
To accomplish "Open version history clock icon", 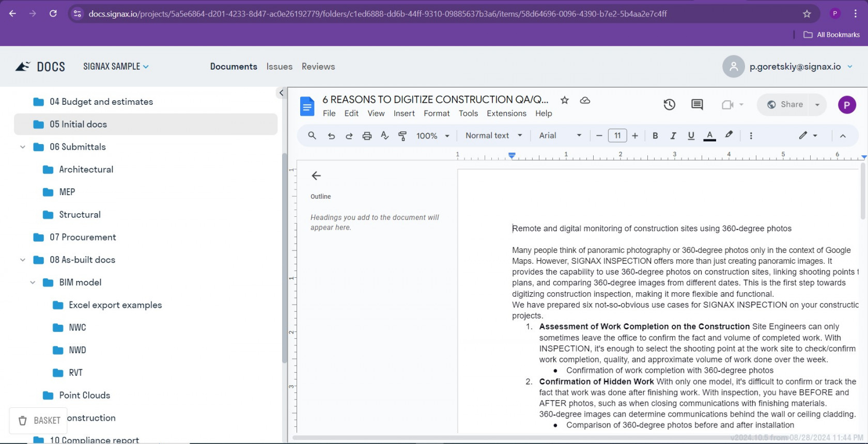I will tap(669, 105).
